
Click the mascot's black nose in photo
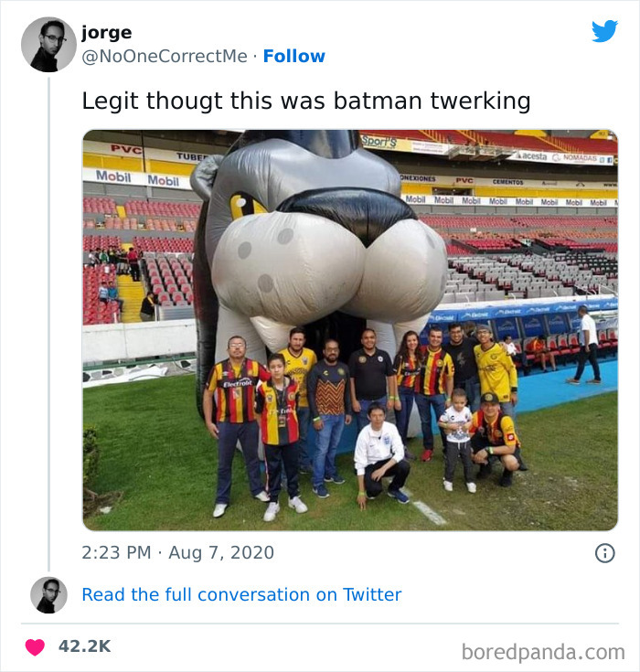pyautogui.click(x=348, y=212)
